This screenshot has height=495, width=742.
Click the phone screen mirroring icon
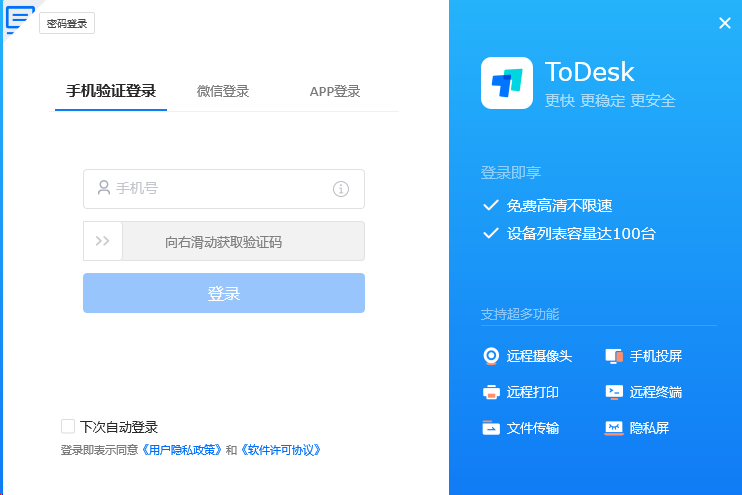614,356
